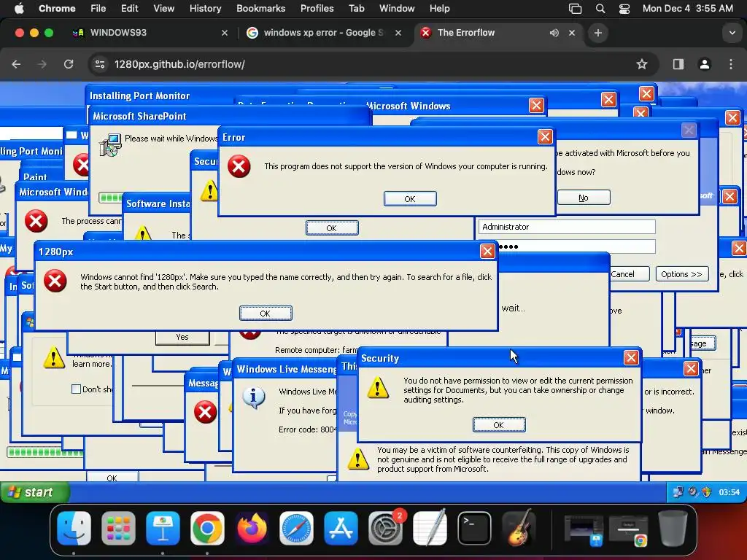Open Chrome three-dot menu
Image resolution: width=747 pixels, height=560 pixels.
[x=731, y=64]
